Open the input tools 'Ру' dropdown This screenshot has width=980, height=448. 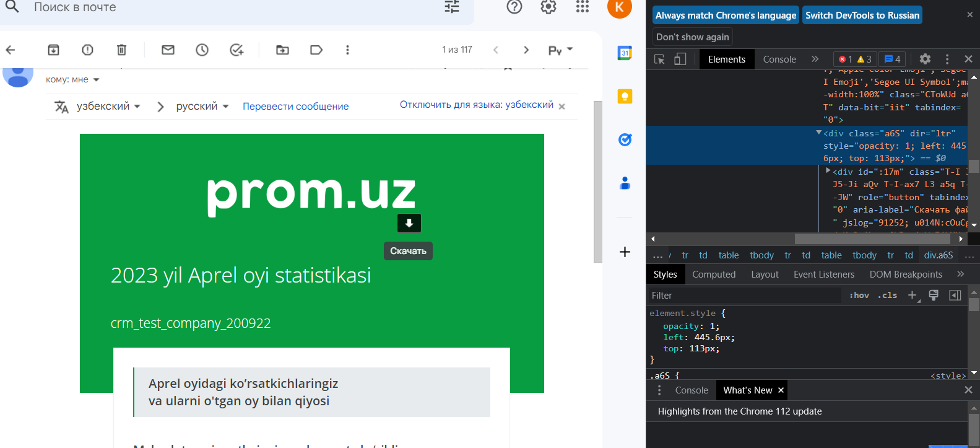coord(560,50)
